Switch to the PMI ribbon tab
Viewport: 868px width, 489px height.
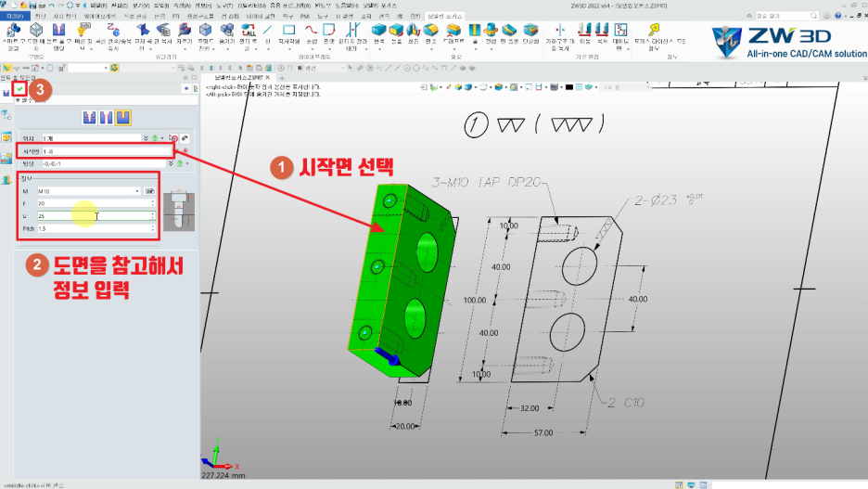[304, 16]
